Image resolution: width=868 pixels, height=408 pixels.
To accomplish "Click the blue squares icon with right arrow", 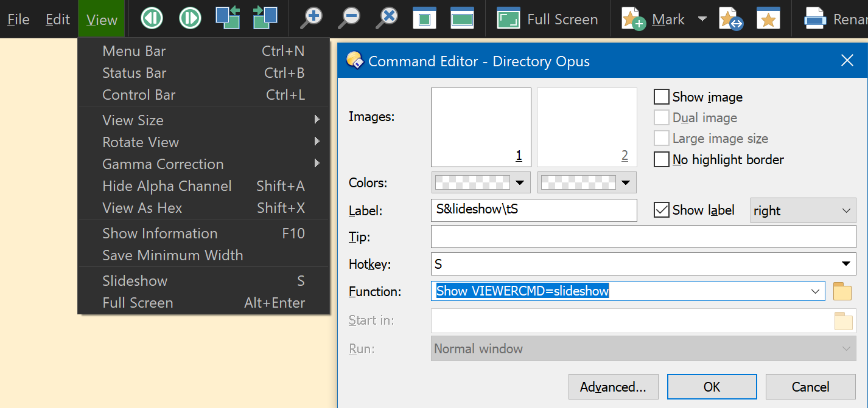I will click(x=265, y=18).
